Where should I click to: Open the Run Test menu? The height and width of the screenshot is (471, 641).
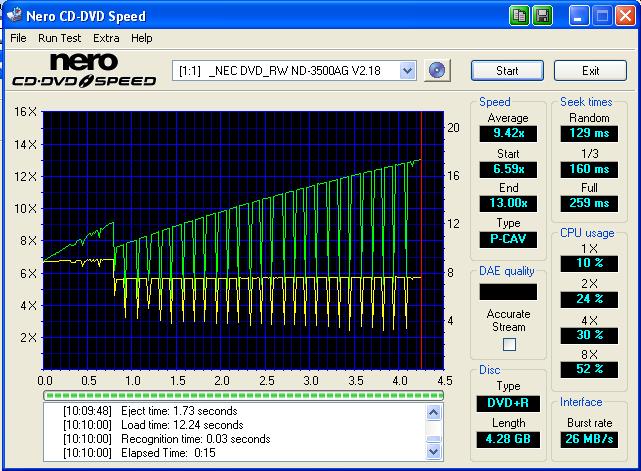pos(60,38)
